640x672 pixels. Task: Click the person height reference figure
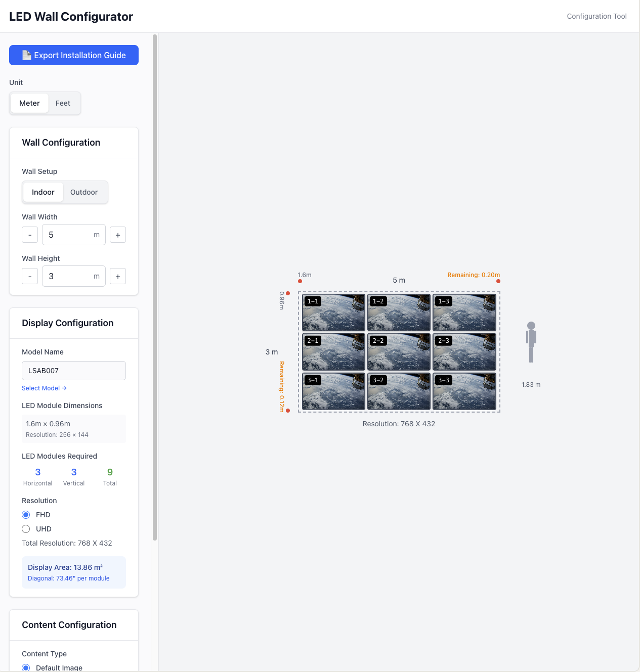530,342
